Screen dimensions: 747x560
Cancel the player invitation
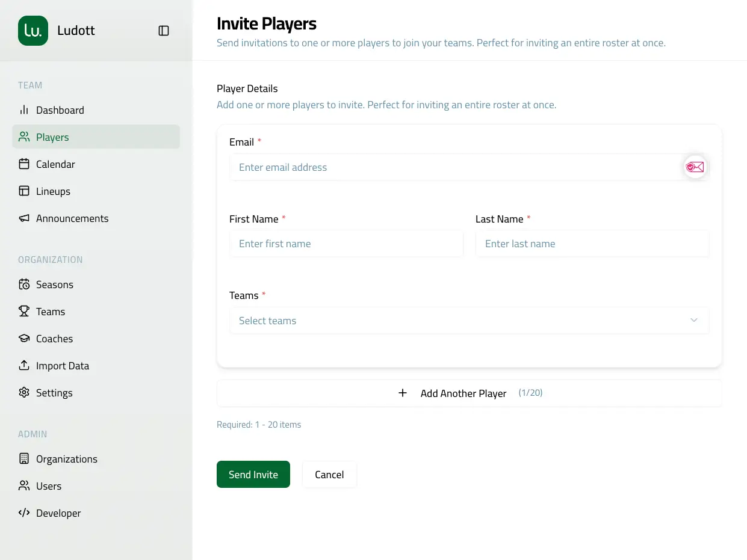click(x=329, y=474)
